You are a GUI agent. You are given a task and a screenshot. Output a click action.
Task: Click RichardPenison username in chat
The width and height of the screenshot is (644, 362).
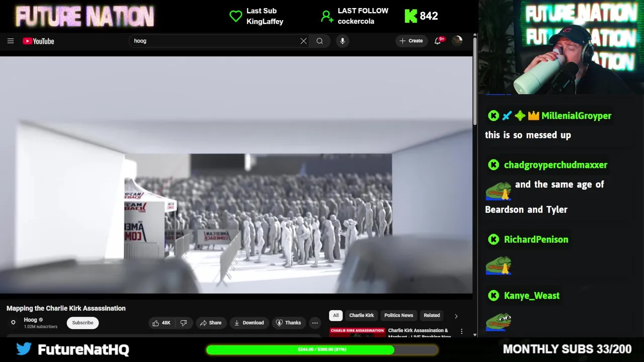click(536, 239)
